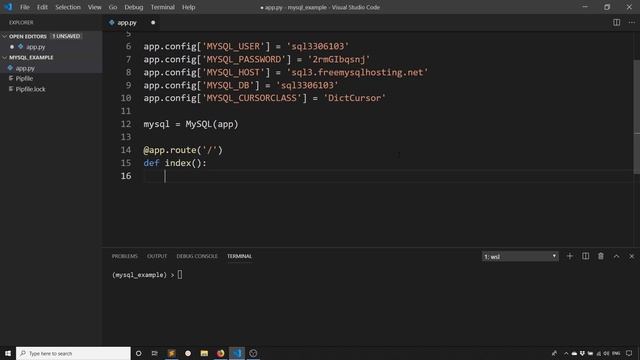
Task: Split the editor to the right
Action: coord(616,22)
